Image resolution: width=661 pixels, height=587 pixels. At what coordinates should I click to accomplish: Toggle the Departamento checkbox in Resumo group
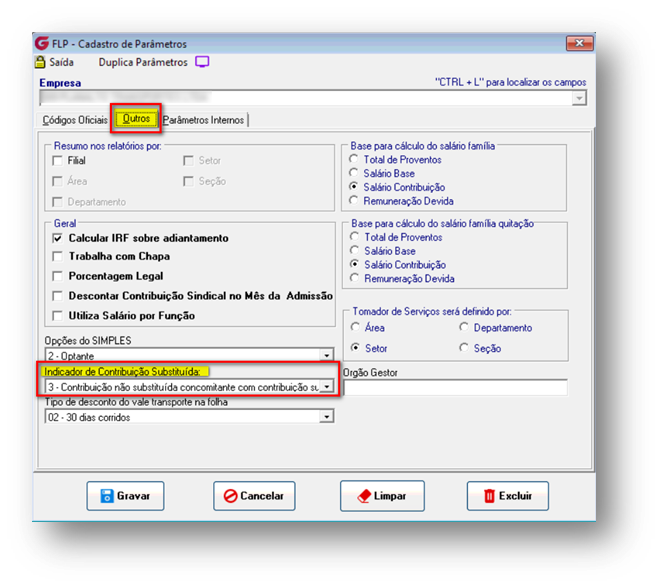coord(57,202)
